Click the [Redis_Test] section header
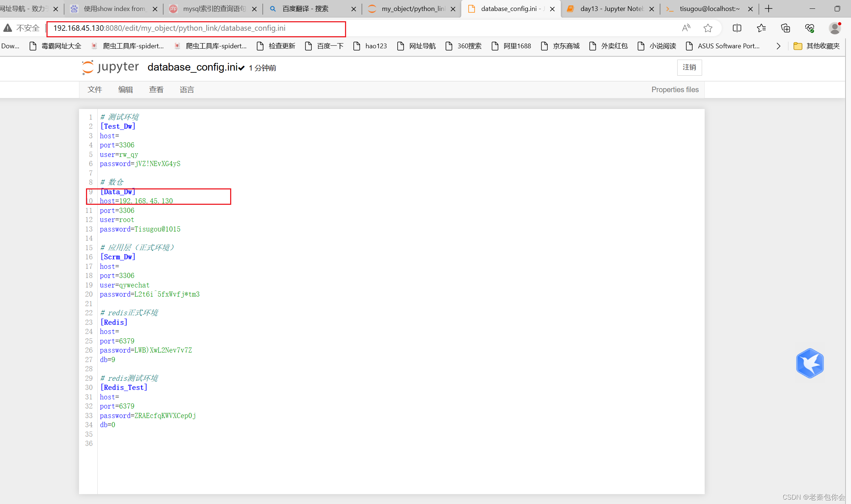The image size is (851, 504). pos(124,388)
